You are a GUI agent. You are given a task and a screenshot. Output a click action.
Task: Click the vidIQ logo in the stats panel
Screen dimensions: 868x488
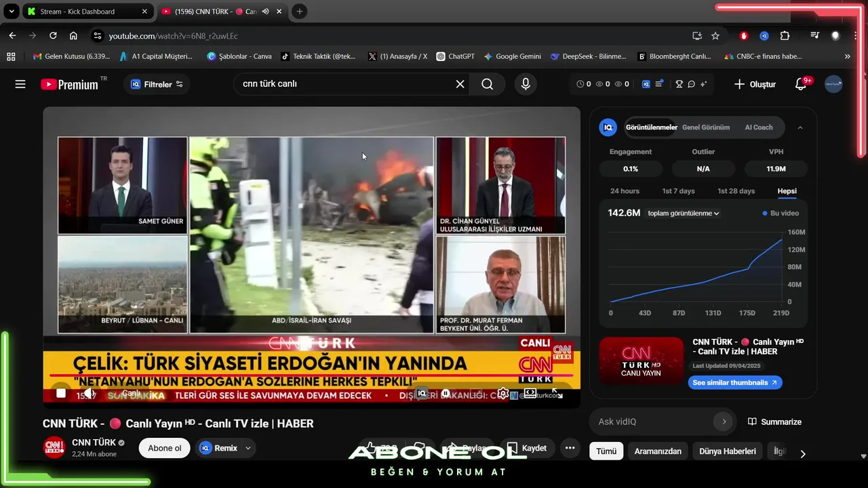coord(608,127)
